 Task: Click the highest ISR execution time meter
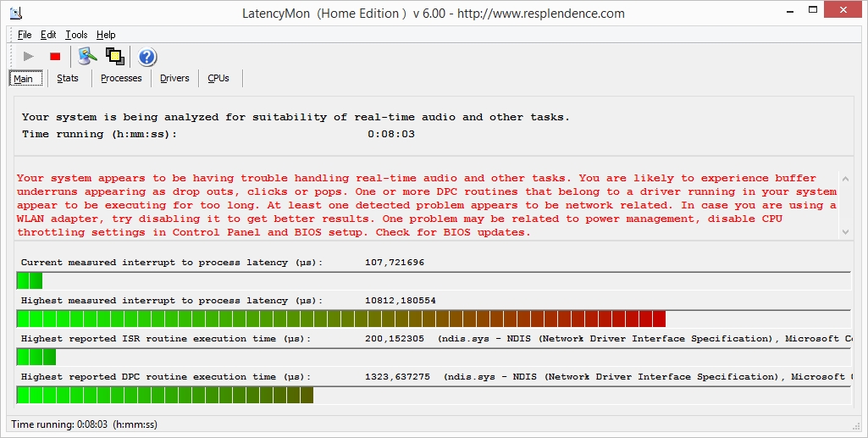tap(434, 358)
